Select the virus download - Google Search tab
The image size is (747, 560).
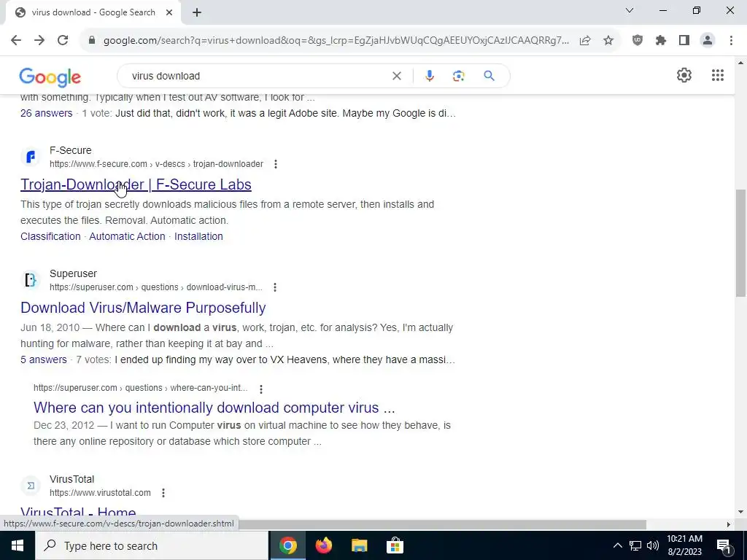click(x=93, y=12)
